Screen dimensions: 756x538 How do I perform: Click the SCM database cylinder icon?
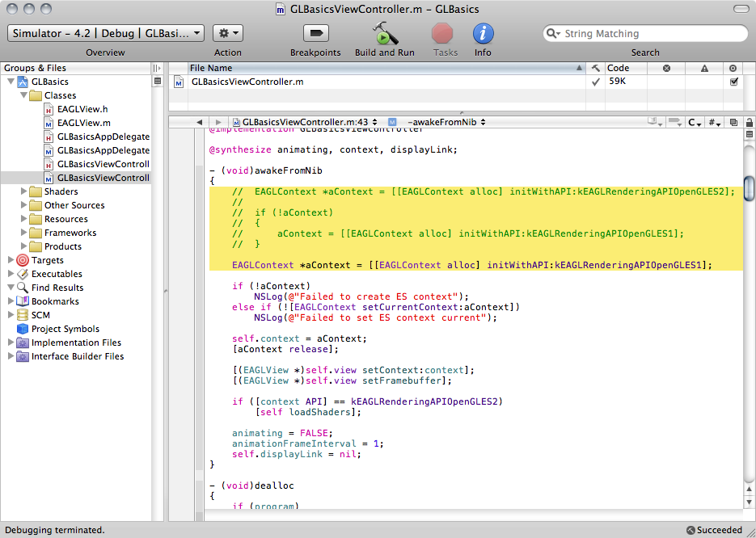tap(22, 315)
